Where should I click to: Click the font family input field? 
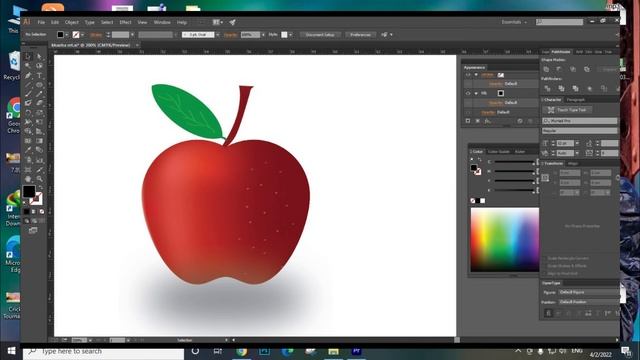coord(579,121)
